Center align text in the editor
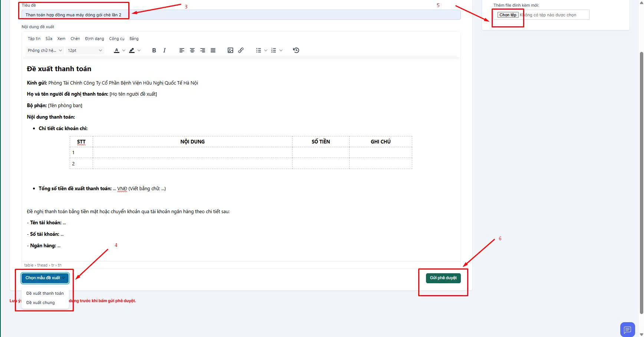The height and width of the screenshot is (337, 644). coord(192,50)
